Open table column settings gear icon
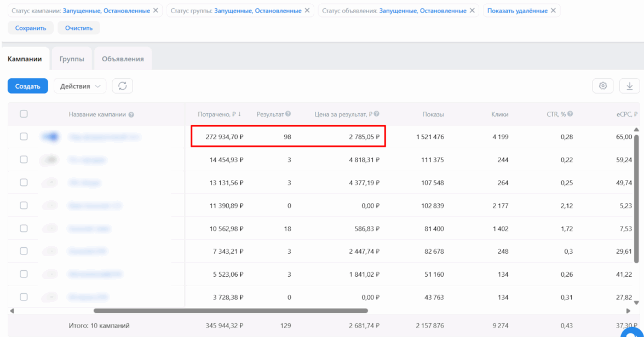The width and height of the screenshot is (644, 337). point(603,86)
